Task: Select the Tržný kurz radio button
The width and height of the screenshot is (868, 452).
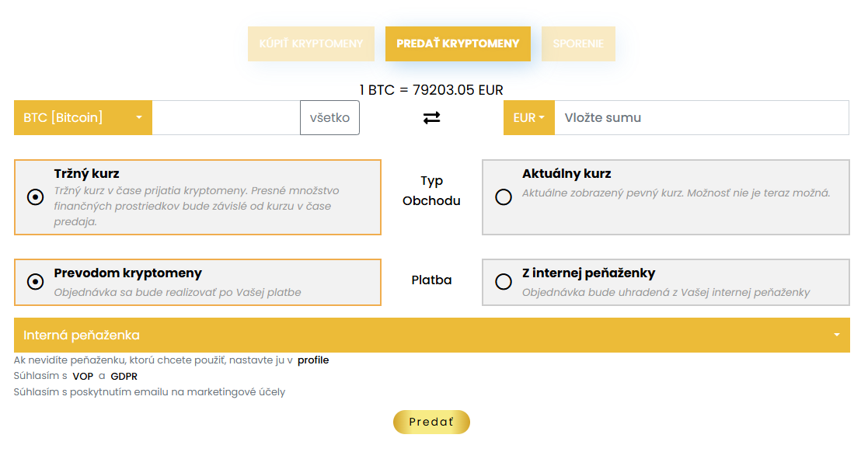Action: pyautogui.click(x=35, y=197)
